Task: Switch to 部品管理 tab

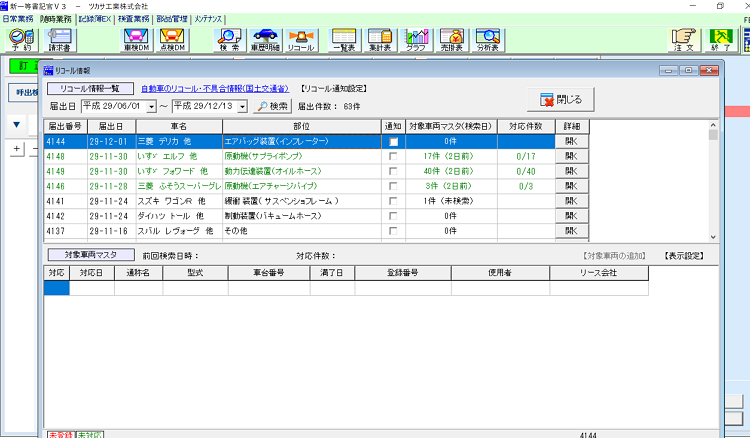Action: [172, 19]
